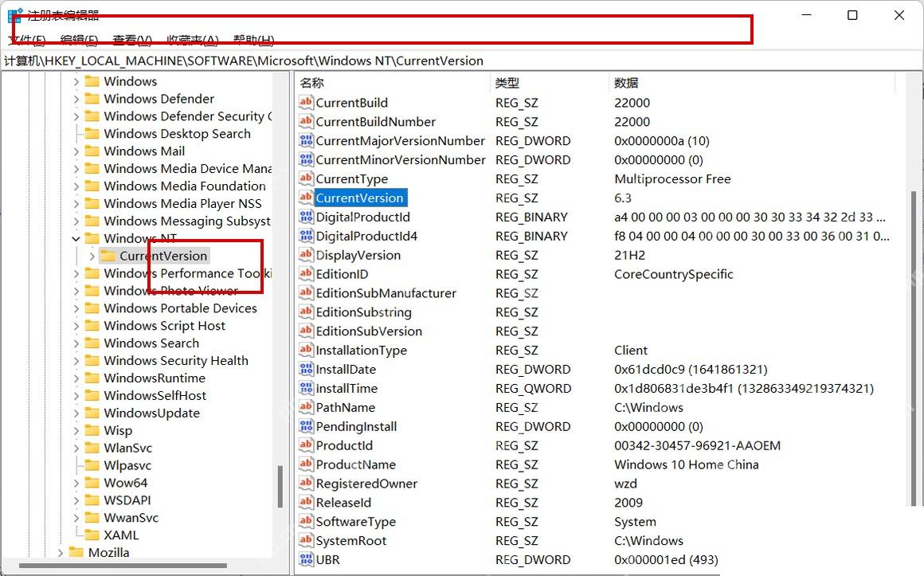Click the folder icon of Wow64
Image resolution: width=924 pixels, height=576 pixels.
point(92,483)
